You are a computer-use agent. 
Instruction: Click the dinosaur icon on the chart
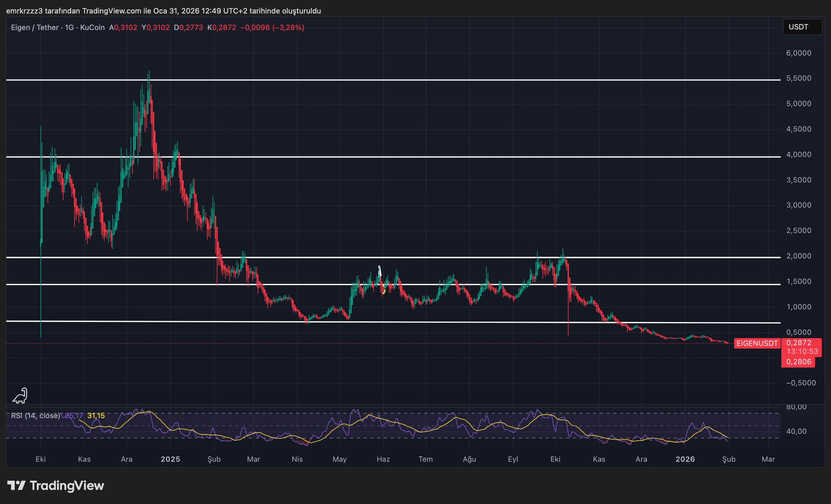coord(20,396)
